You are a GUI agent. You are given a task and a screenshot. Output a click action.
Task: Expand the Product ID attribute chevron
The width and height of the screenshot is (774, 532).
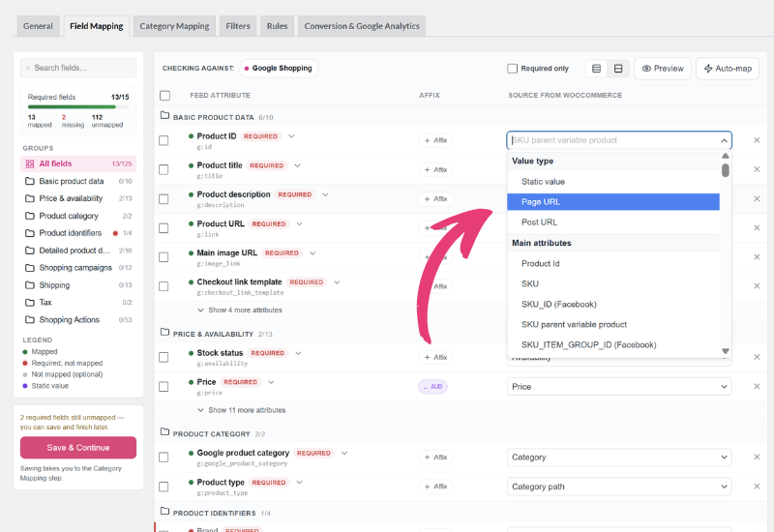pyautogui.click(x=291, y=136)
